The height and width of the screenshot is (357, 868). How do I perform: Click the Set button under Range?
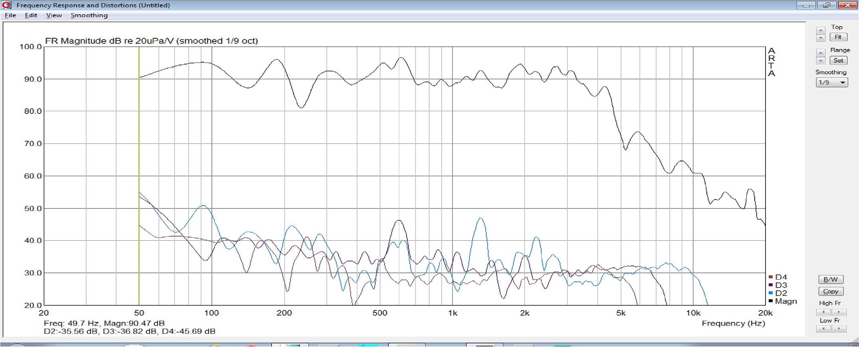838,61
